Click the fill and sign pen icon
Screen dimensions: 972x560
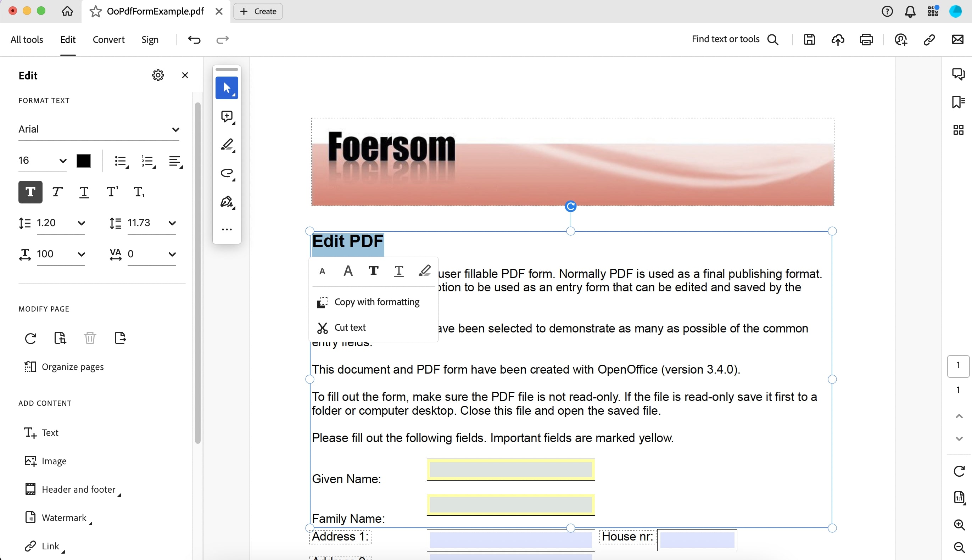coord(227,202)
